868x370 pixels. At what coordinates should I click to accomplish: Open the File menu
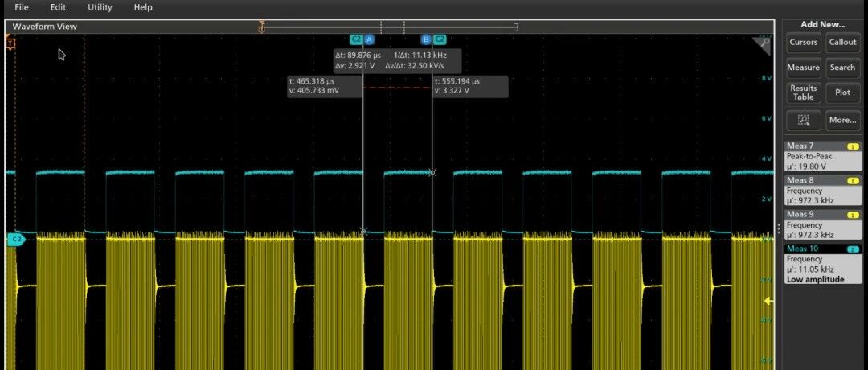(22, 7)
